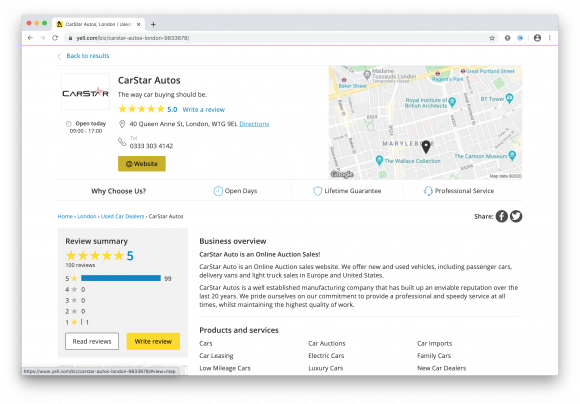580x404 pixels.
Task: Open Used Car Dealers breadcrumb link
Action: pos(122,216)
